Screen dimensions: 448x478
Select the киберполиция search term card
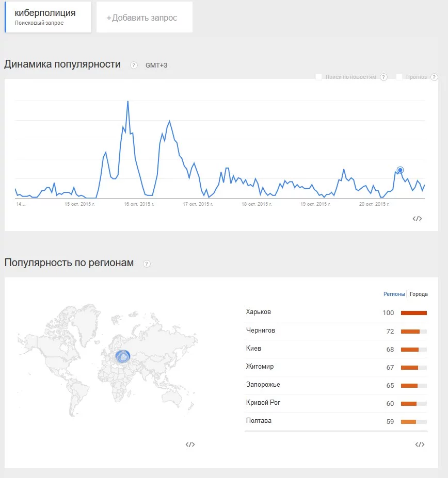pyautogui.click(x=48, y=17)
